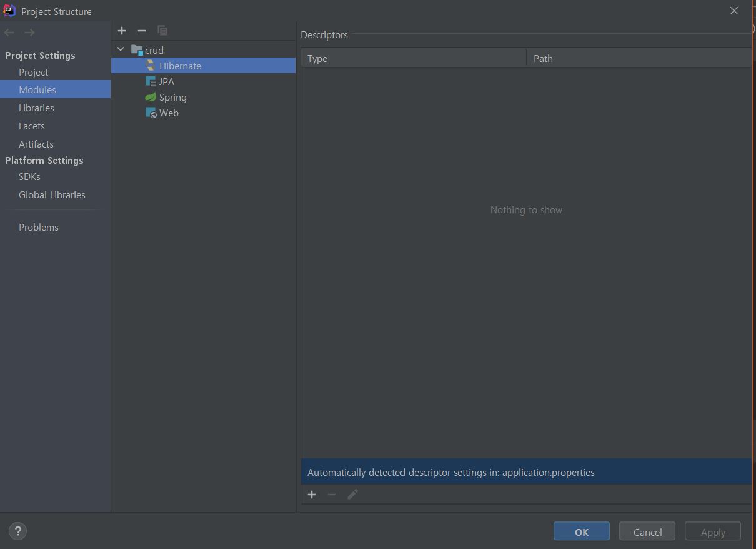Open the Modules settings page

[55, 89]
